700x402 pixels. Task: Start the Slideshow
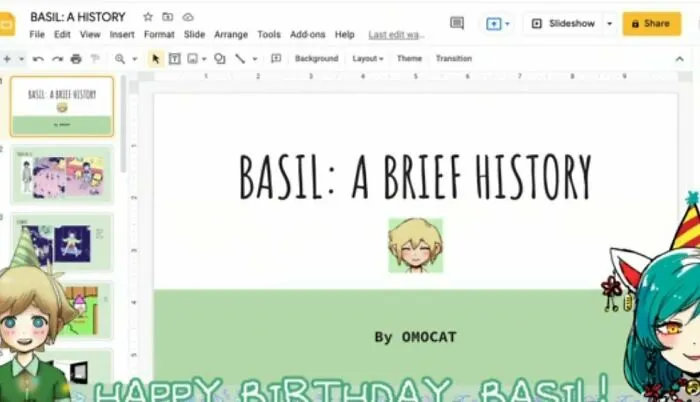(x=564, y=24)
